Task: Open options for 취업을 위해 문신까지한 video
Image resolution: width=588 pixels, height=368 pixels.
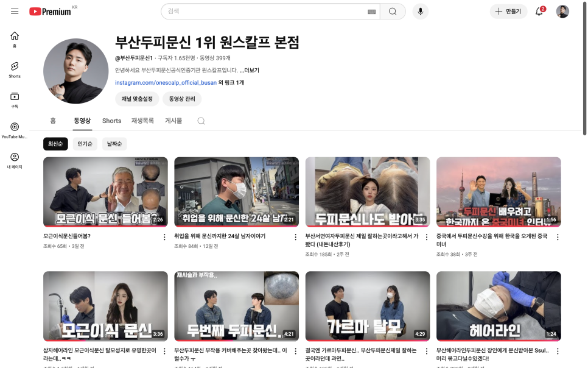Action: tap(295, 237)
